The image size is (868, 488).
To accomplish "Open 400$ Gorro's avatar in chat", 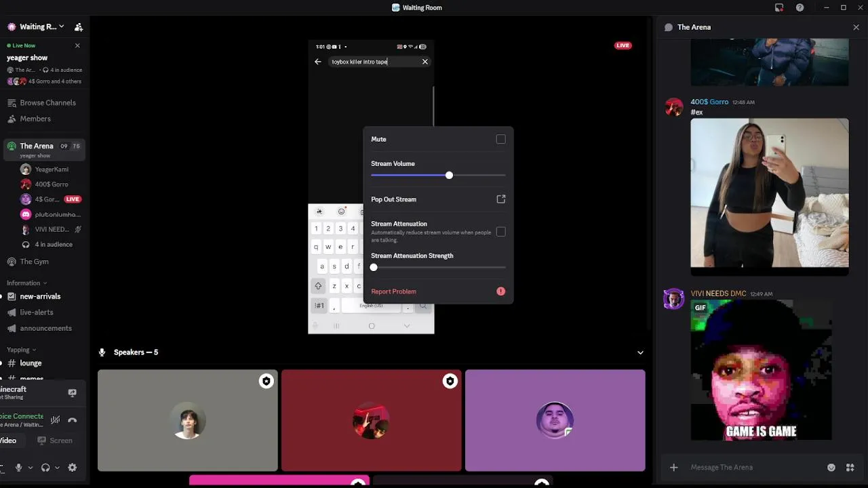I will [674, 107].
